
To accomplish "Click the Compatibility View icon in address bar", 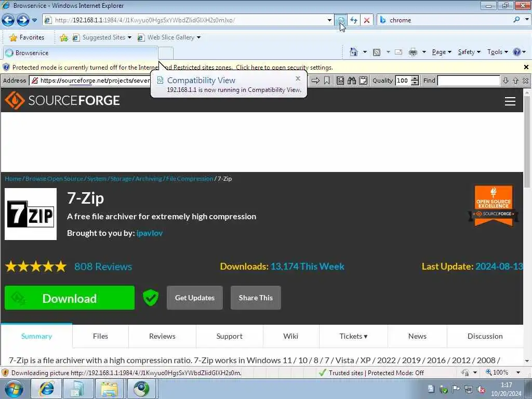I will point(341,20).
